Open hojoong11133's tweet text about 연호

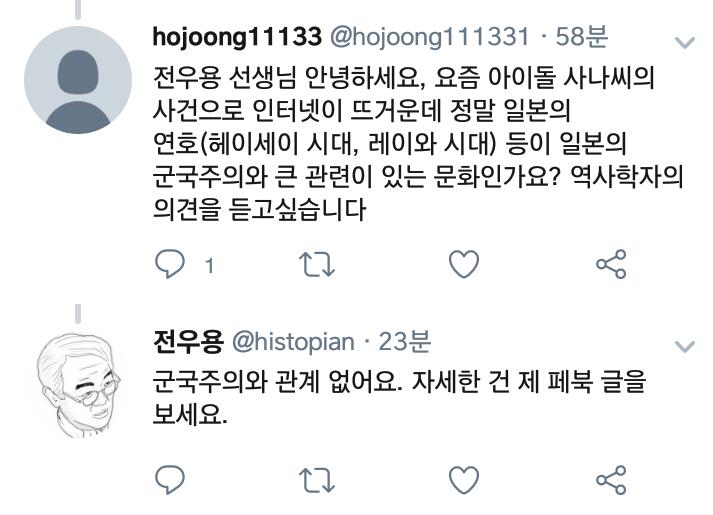418,144
